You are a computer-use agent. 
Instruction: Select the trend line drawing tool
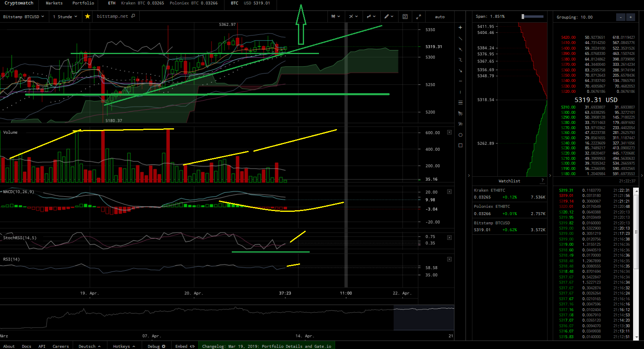[x=460, y=38]
